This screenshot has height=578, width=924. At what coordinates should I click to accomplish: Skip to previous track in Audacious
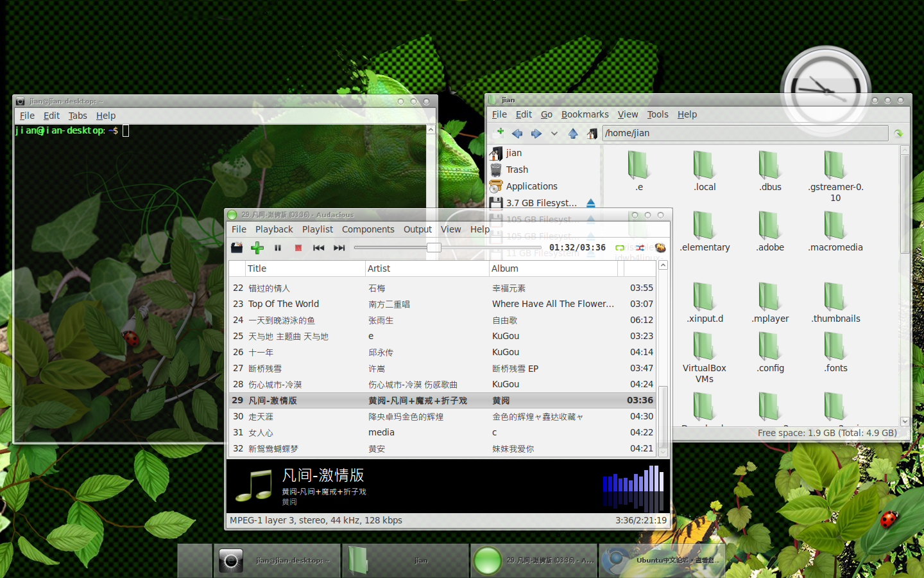pyautogui.click(x=319, y=248)
